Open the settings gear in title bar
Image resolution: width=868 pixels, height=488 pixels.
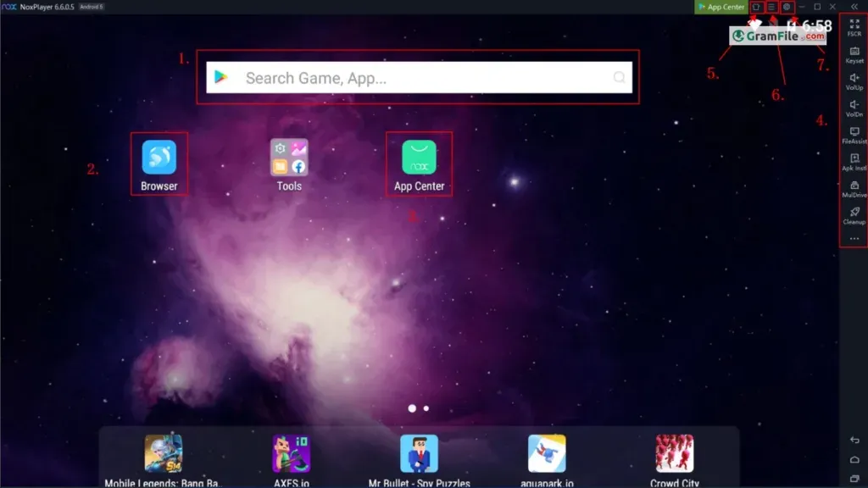point(787,7)
